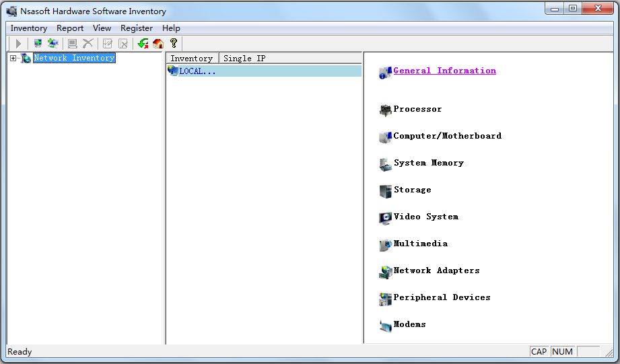Open the Video System section

pos(426,217)
